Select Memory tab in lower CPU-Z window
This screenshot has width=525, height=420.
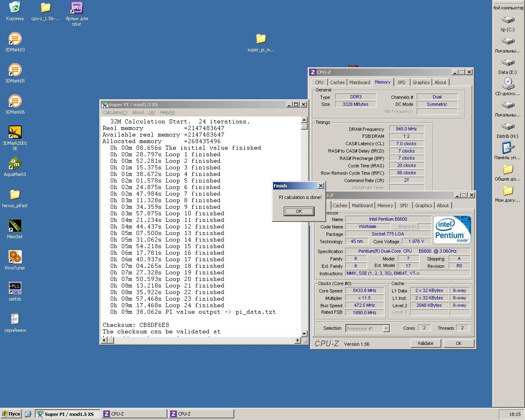click(x=385, y=205)
